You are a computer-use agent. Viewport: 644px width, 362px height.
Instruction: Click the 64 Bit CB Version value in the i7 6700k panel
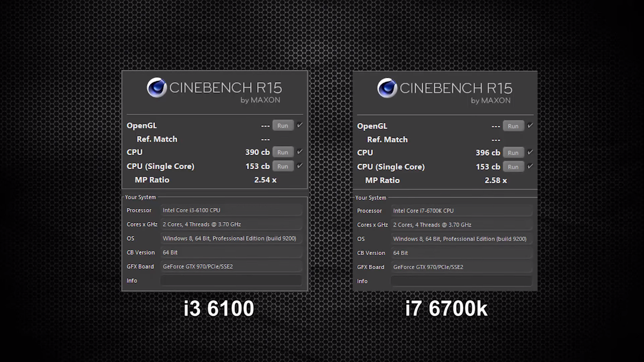462,253
